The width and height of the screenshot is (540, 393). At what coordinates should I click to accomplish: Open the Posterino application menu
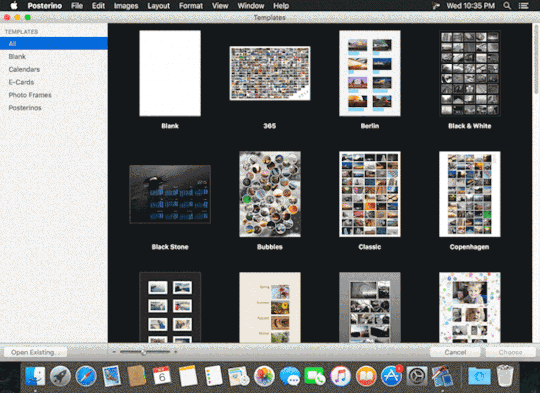[x=45, y=6]
